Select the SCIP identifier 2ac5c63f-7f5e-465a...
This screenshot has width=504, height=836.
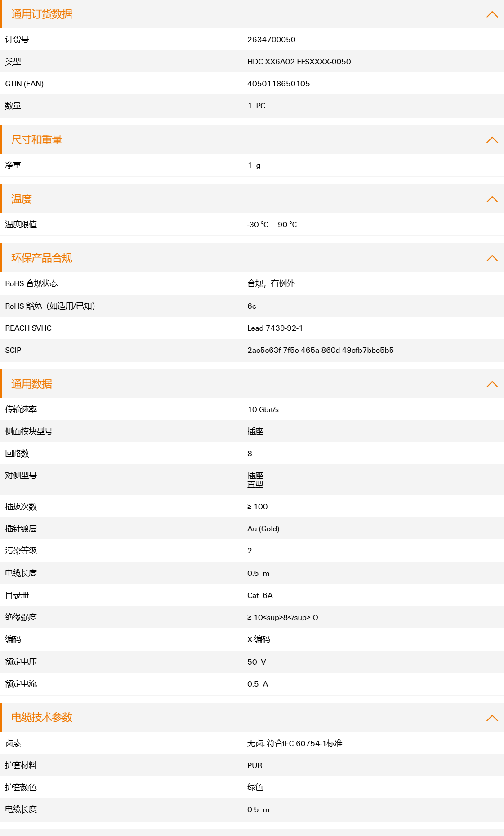(x=321, y=350)
